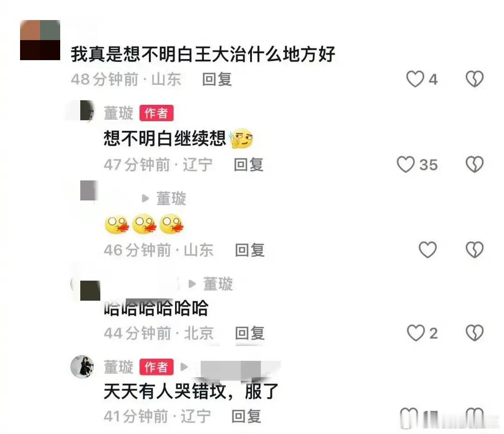Reply to the 41分钟前 Liaoning comment
The width and height of the screenshot is (504, 434).
point(246,417)
